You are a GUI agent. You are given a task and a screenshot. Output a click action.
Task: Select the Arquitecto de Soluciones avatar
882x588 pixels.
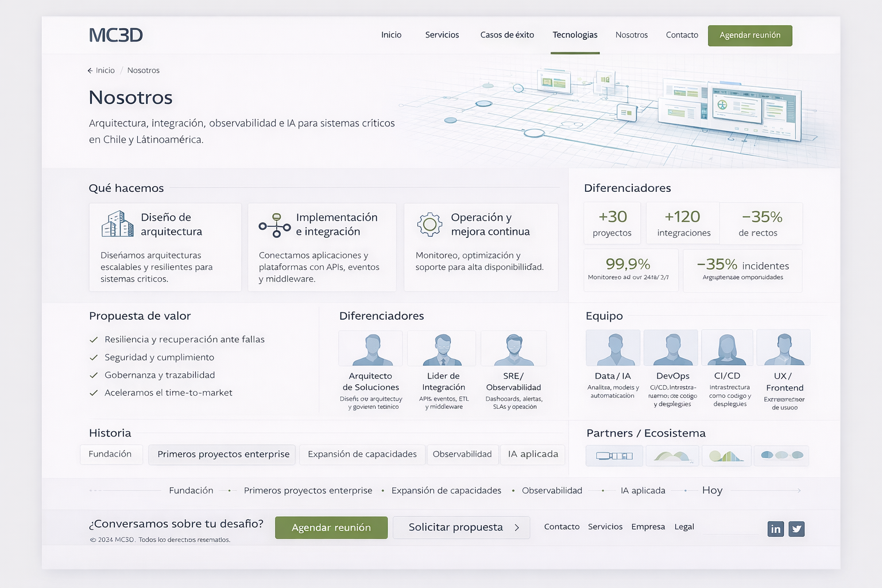click(370, 349)
